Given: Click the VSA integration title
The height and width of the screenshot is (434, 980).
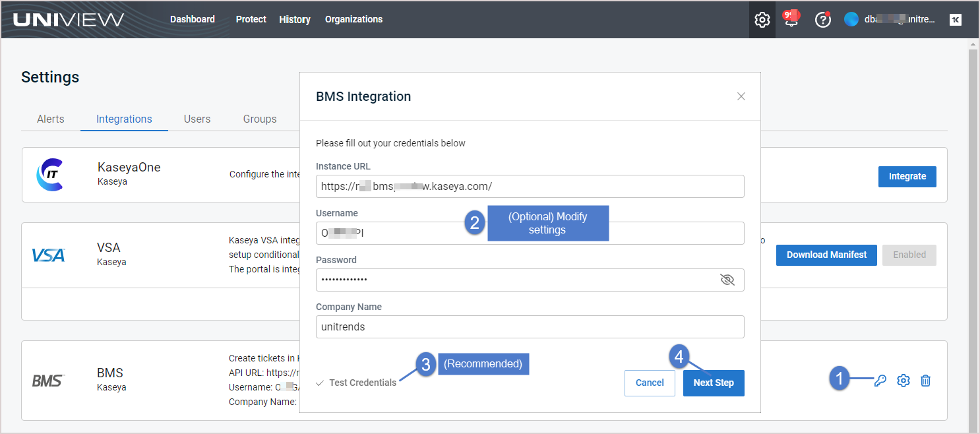Looking at the screenshot, I should [109, 247].
